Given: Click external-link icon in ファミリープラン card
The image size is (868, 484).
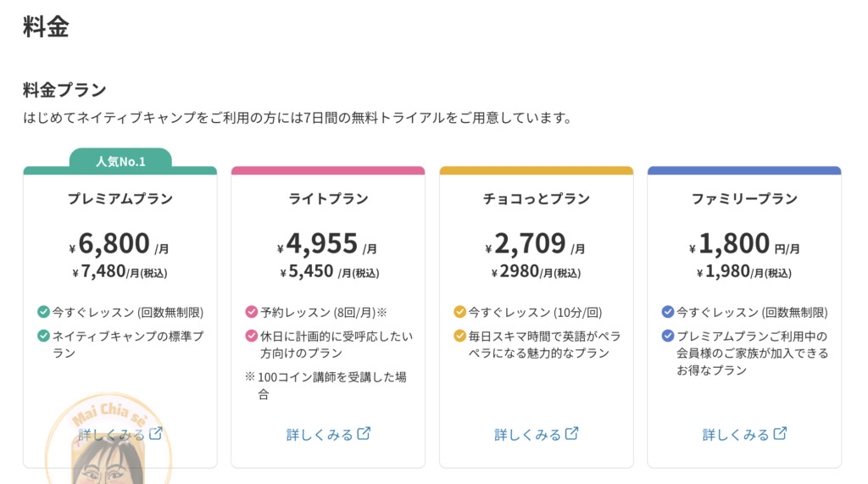Looking at the screenshot, I should coord(780,434).
